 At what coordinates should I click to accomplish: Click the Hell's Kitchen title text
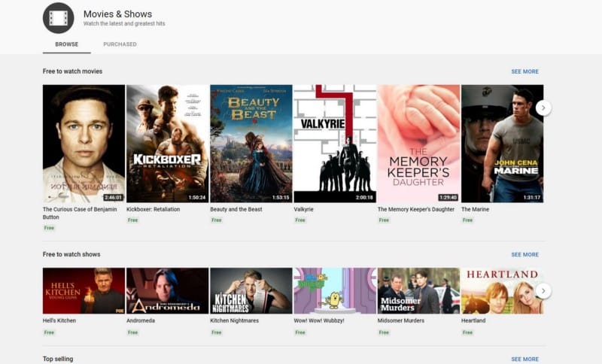pos(59,320)
